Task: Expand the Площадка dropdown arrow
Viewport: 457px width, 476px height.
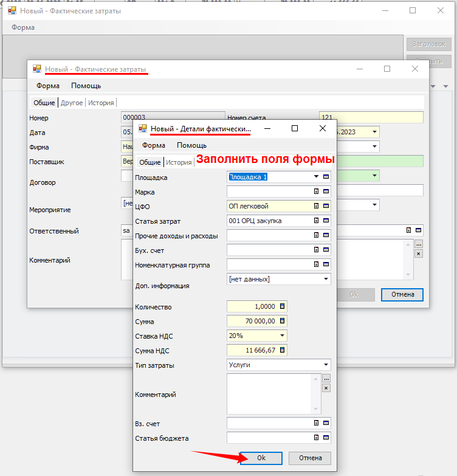Action: (316, 177)
